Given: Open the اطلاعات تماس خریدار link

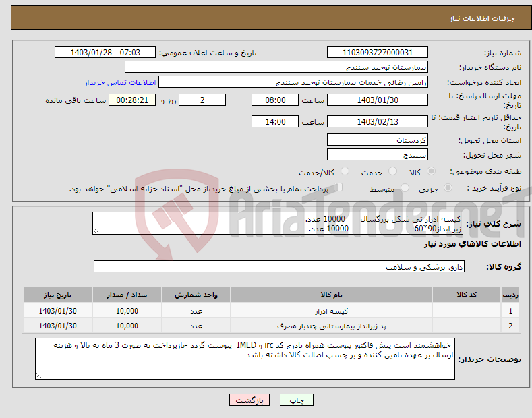Looking at the screenshot, I should pos(120,82).
